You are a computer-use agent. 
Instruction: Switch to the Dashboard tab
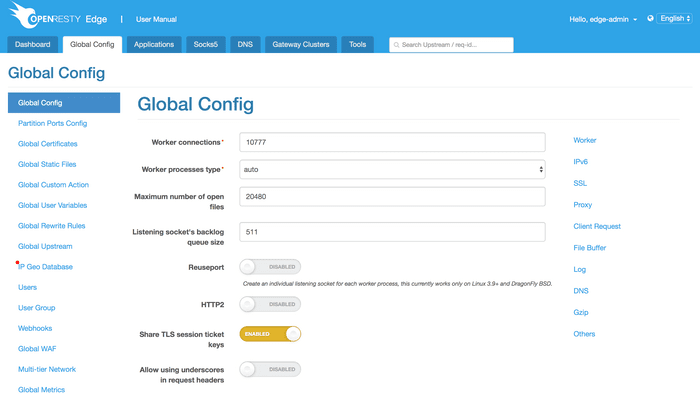pyautogui.click(x=33, y=45)
